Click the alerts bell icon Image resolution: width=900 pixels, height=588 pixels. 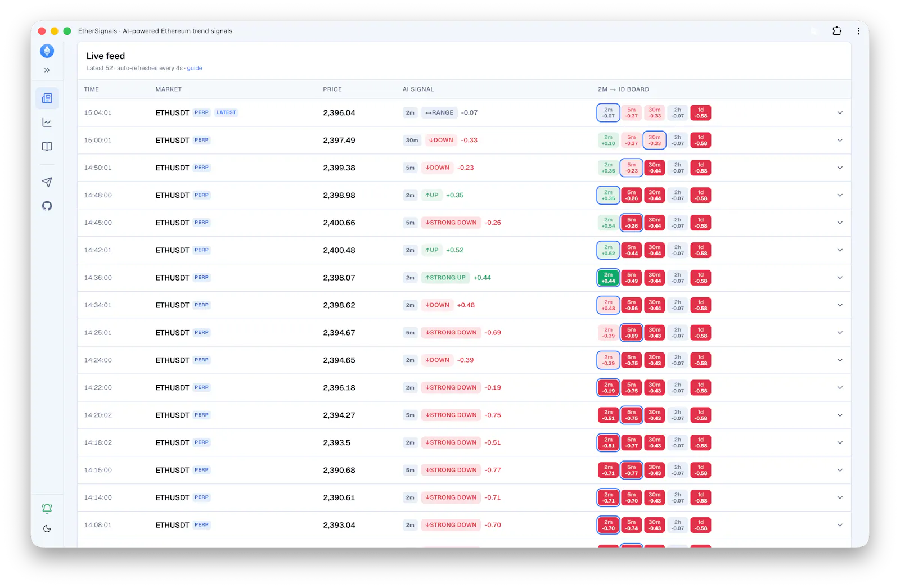(x=47, y=508)
